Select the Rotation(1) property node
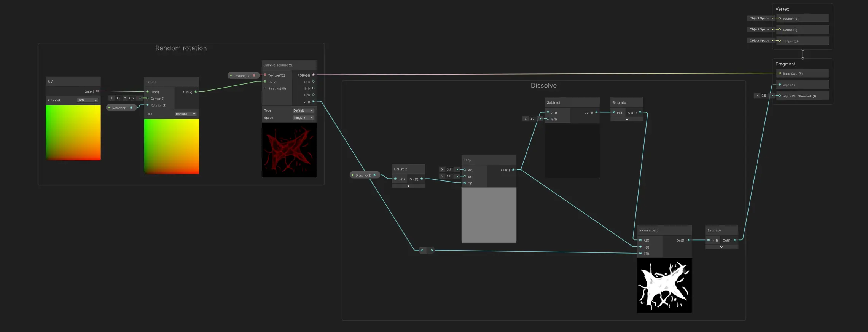The height and width of the screenshot is (332, 868). [x=120, y=108]
